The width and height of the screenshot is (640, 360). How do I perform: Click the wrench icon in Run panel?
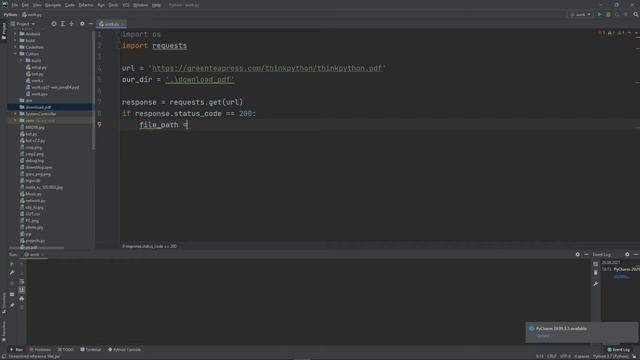click(x=12, y=273)
